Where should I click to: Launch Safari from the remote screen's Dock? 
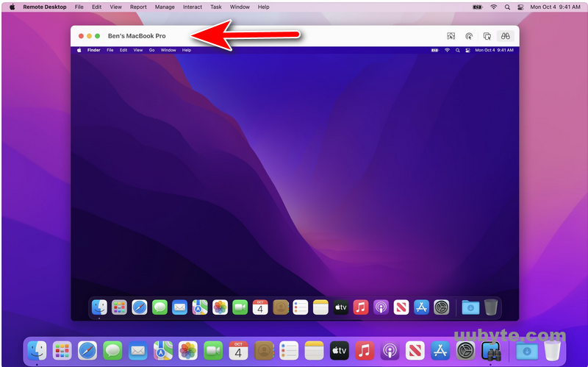[140, 307]
